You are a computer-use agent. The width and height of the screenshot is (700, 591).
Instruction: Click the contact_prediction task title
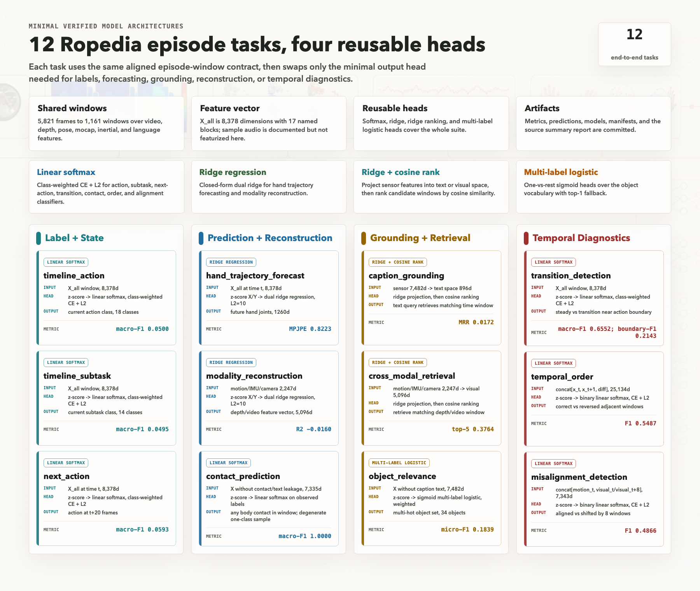coord(243,476)
